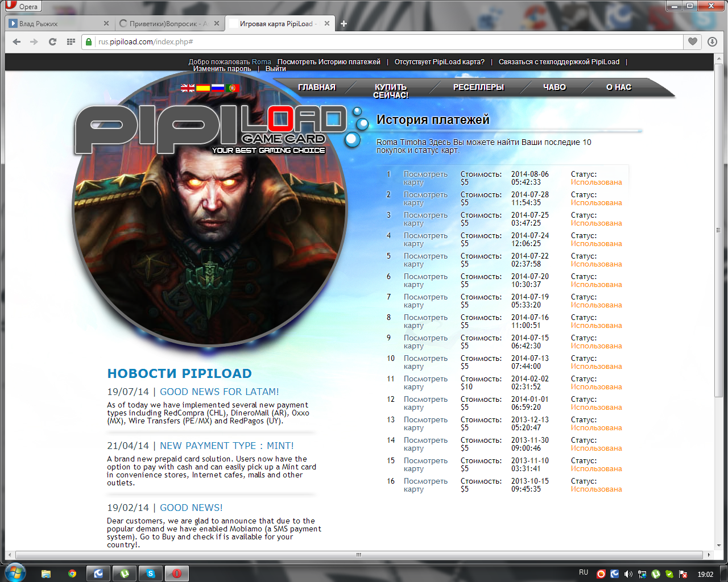This screenshot has height=582, width=728.
Task: Switch to the Влад Рыжих tab
Action: pos(59,24)
